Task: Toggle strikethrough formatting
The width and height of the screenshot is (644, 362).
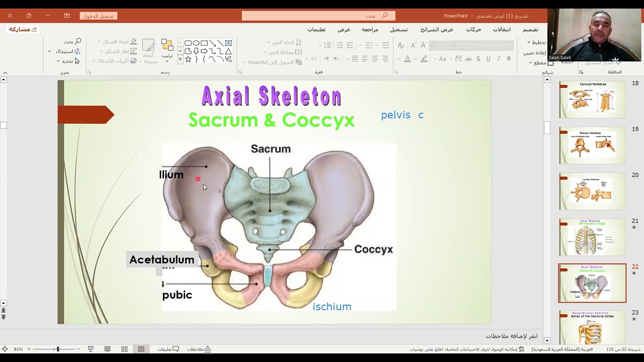Action: pos(468,59)
